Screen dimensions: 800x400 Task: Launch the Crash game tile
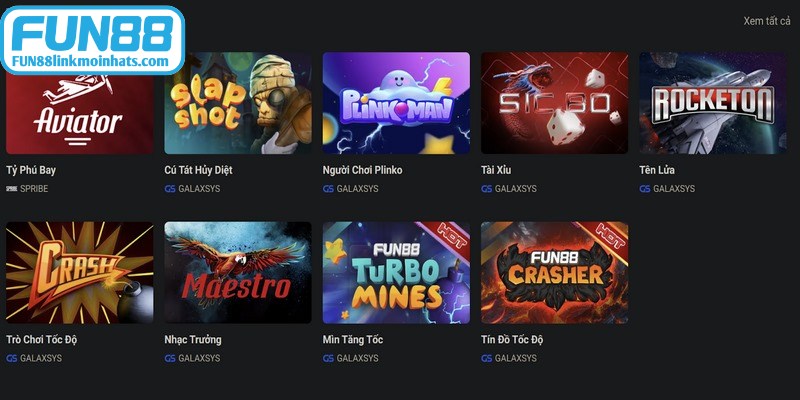[x=80, y=272]
